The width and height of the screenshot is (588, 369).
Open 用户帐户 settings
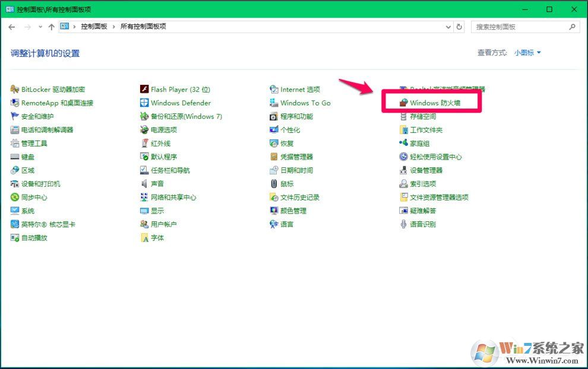[x=163, y=224]
